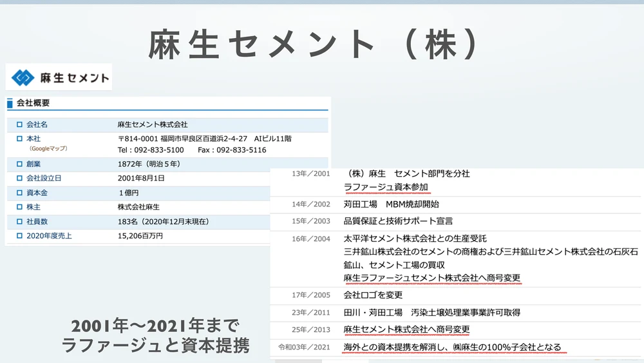Click the square bullet beside 創業
The height and width of the screenshot is (363, 644).
(19, 164)
